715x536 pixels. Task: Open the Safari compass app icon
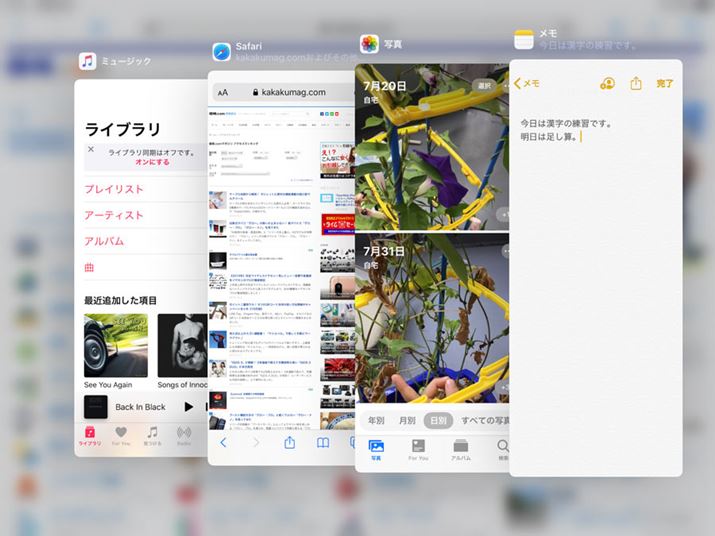pyautogui.click(x=221, y=51)
